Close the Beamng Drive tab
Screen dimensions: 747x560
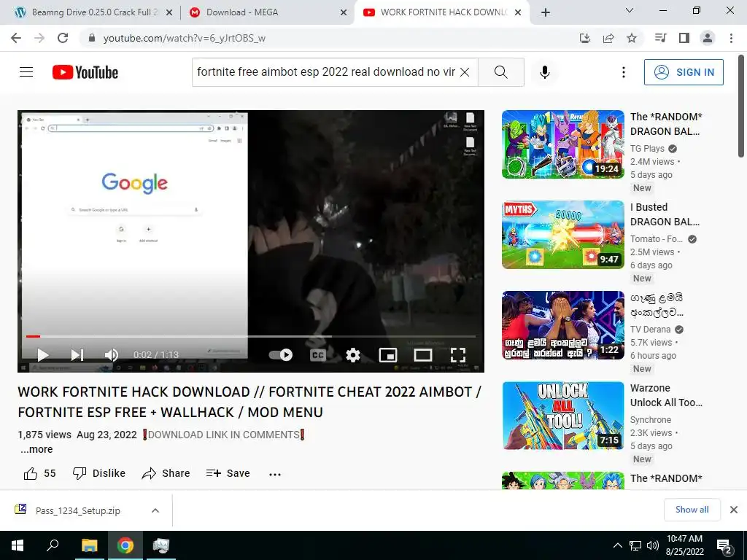point(169,12)
